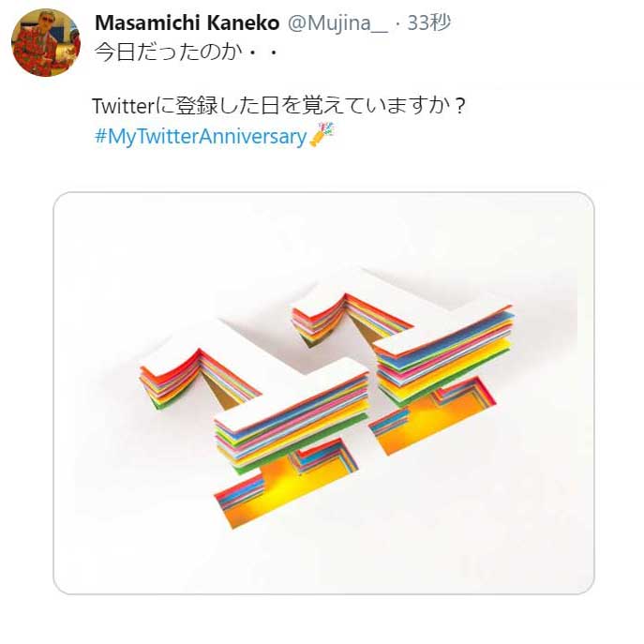Open the #MyTwitterAnniversary hashtag
The image size is (644, 644).
pyautogui.click(x=201, y=137)
